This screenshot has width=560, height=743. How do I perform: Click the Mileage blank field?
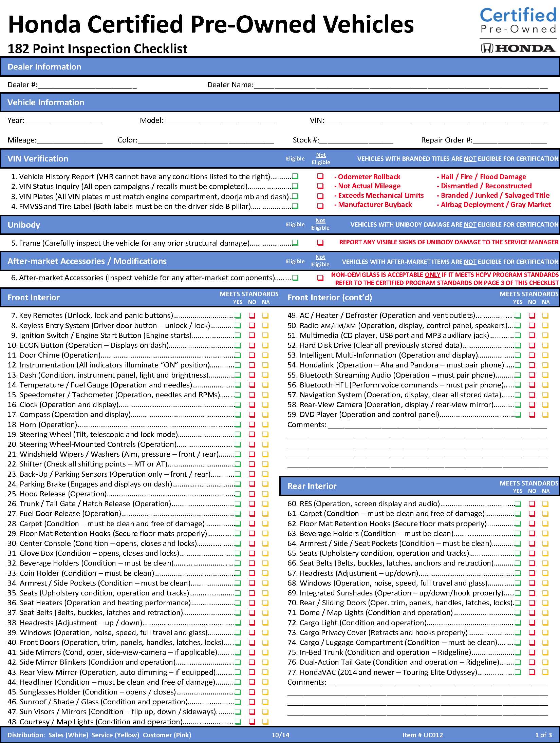coord(70,140)
